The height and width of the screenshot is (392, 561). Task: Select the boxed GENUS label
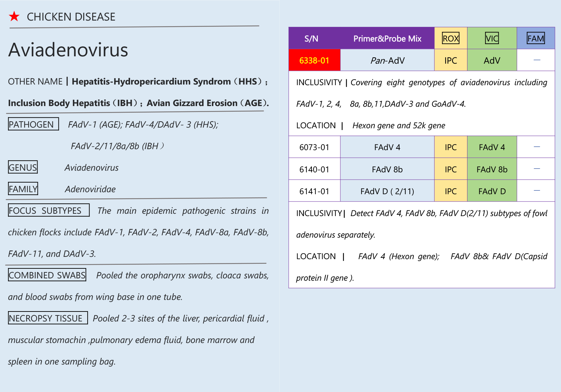point(23,167)
